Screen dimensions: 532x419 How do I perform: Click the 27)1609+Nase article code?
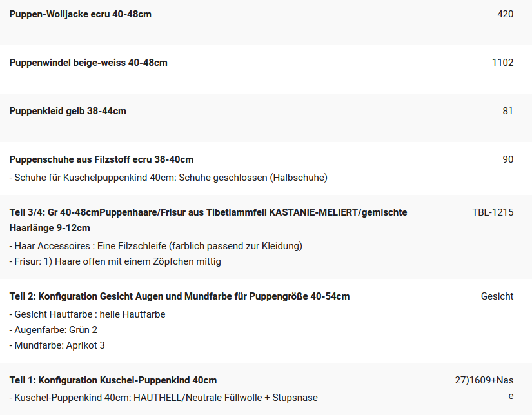(484, 388)
